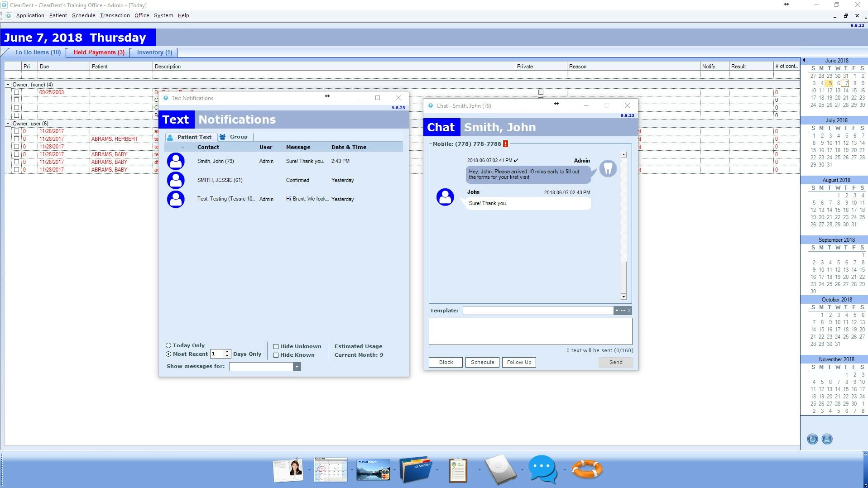The image size is (868, 488).
Task: Expand the Template dropdown arrow
Action: click(616, 311)
